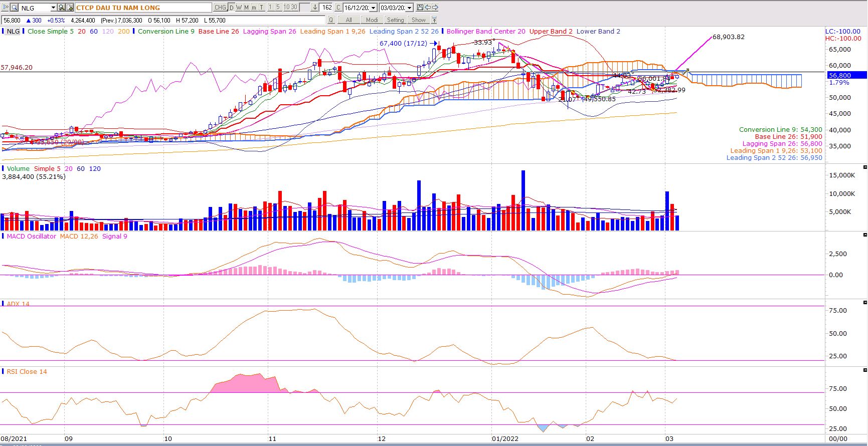Viewport: 868px width, 446px height.
Task: Open the start date 16/12 dropdown
Action: (x=373, y=8)
